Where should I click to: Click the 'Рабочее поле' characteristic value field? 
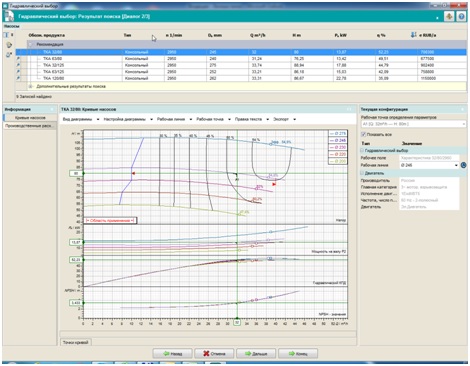coord(429,158)
